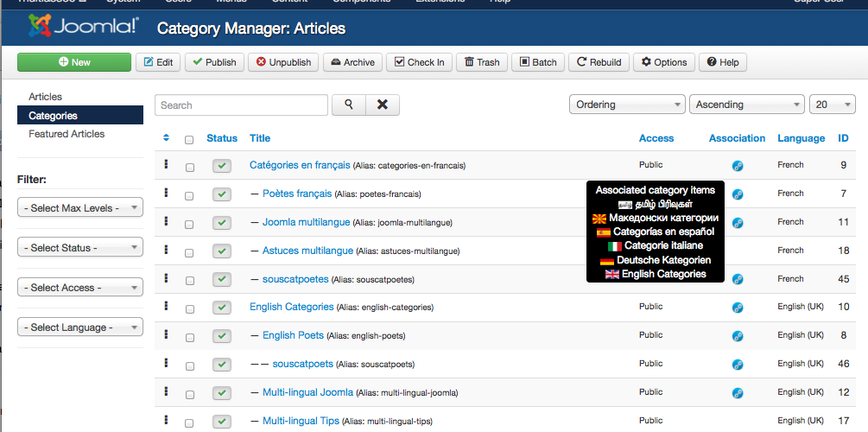
Task: Tick the checkbox for Poètes français
Action: 189,196
